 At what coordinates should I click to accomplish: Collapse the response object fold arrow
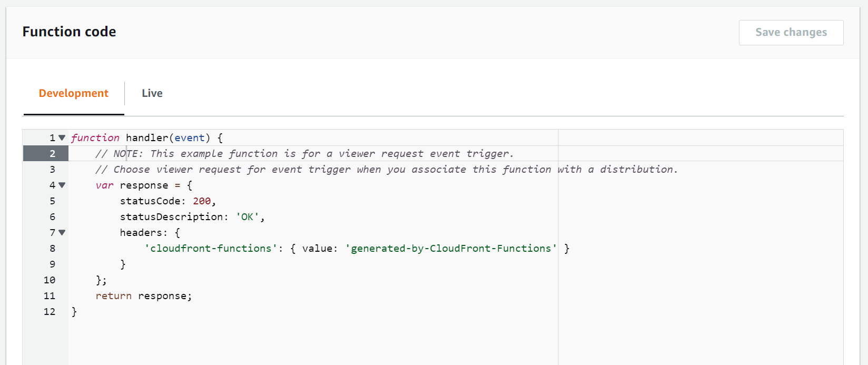[x=62, y=185]
